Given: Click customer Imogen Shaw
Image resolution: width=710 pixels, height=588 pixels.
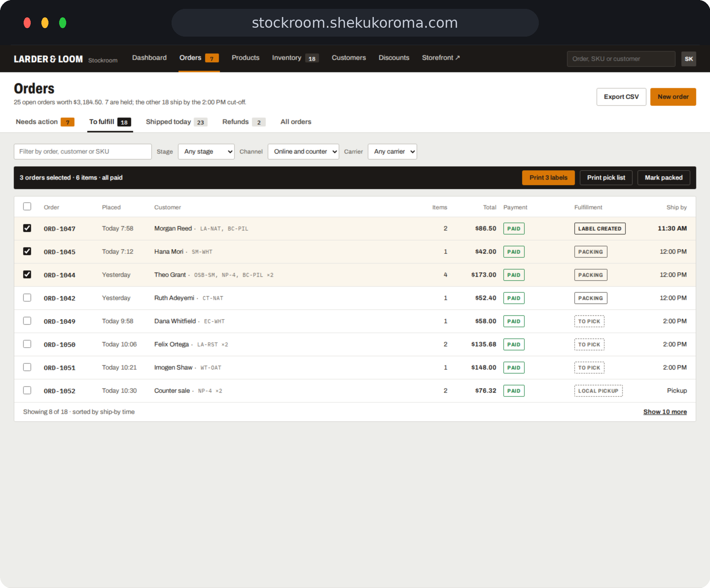Looking at the screenshot, I should [x=173, y=368].
